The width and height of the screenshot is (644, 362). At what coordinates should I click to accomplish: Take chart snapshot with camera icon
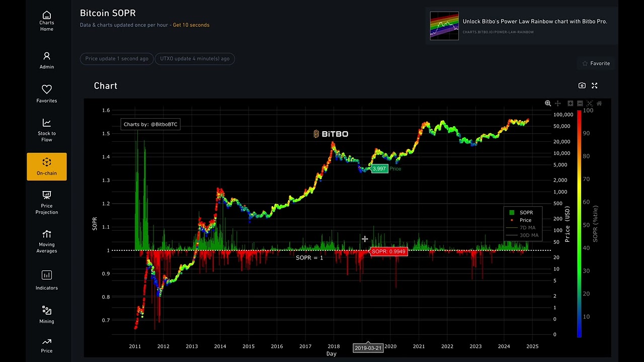coord(582,85)
